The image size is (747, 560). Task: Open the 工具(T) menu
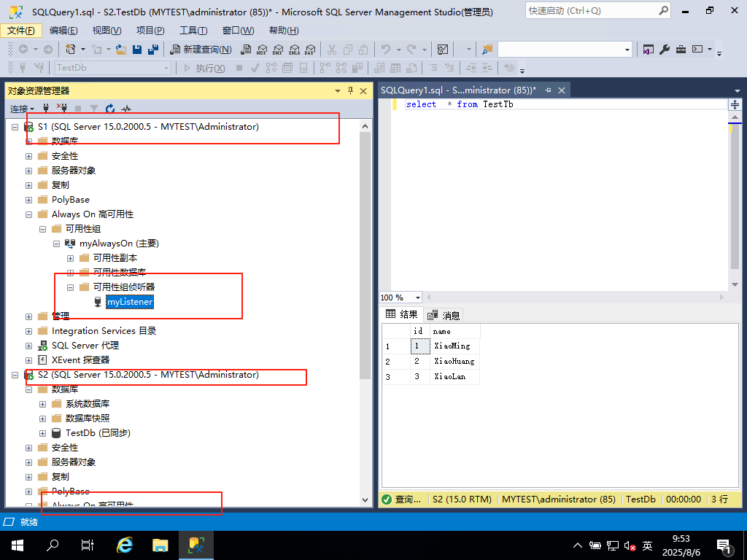[193, 31]
